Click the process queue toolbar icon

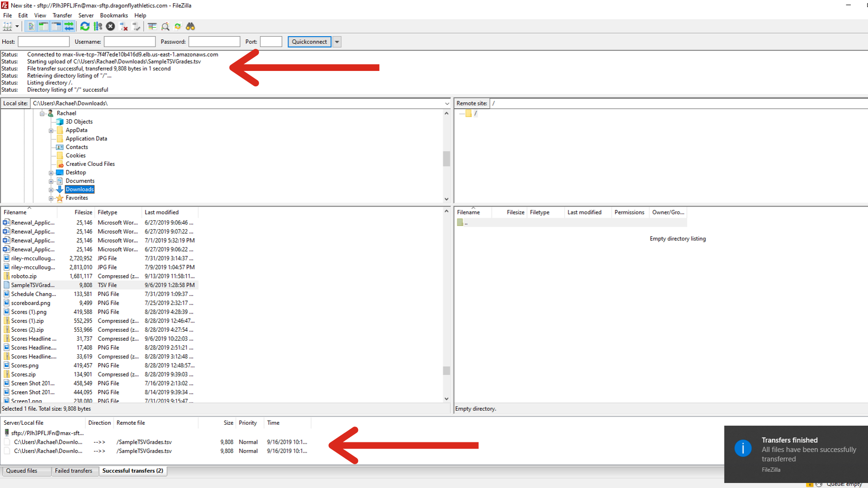pyautogui.click(x=98, y=27)
